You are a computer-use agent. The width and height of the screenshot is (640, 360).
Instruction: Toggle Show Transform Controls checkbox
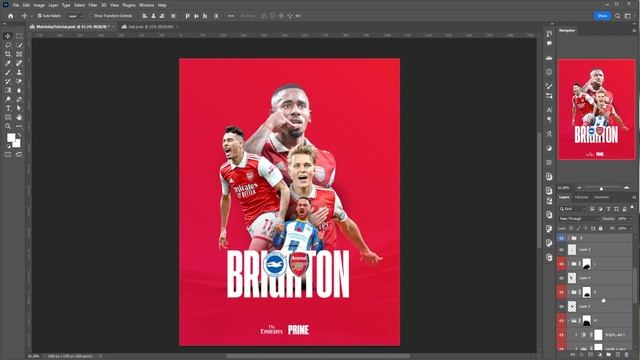coord(91,16)
